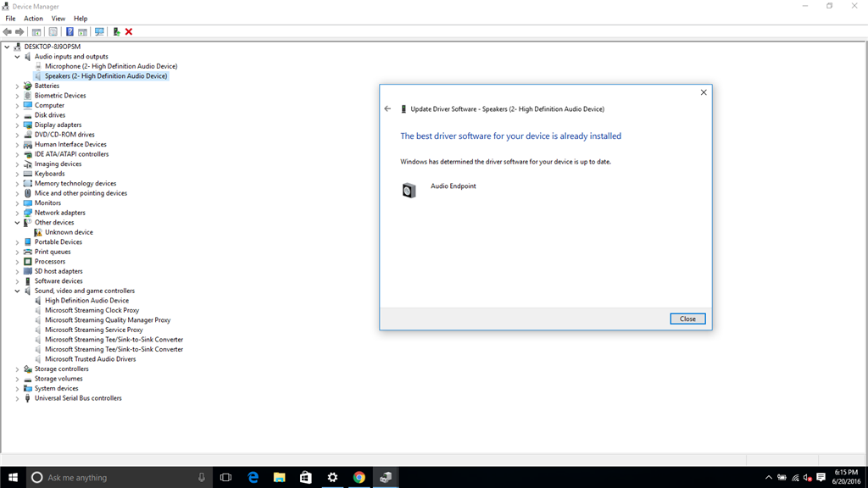This screenshot has height=488, width=868.
Task: Collapse Audio inputs and outputs category
Action: coord(17,57)
